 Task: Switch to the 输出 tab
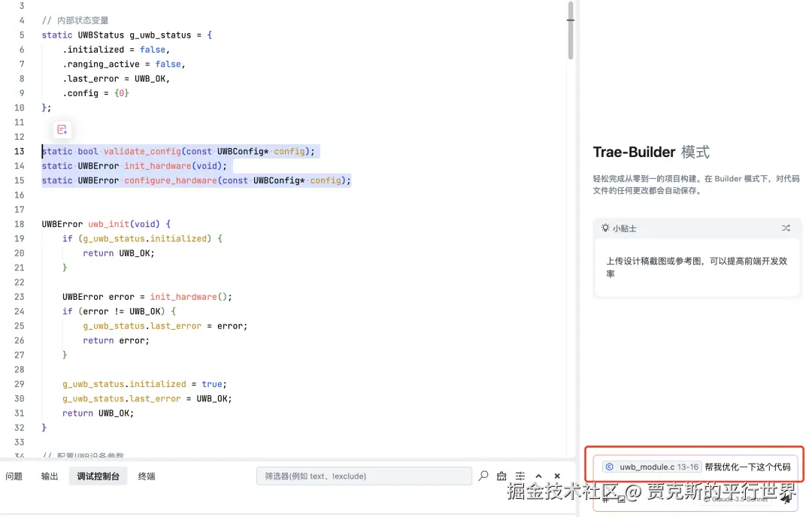50,476
